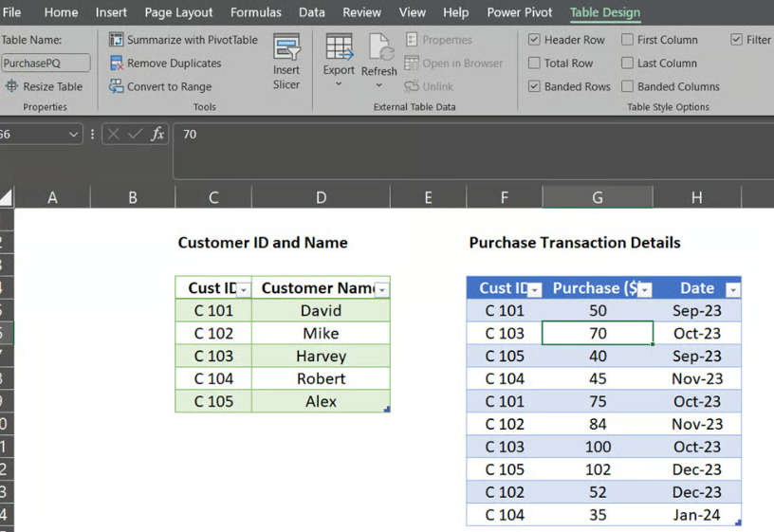Click the Convert to Range icon
The width and height of the screenshot is (774, 532).
[116, 86]
